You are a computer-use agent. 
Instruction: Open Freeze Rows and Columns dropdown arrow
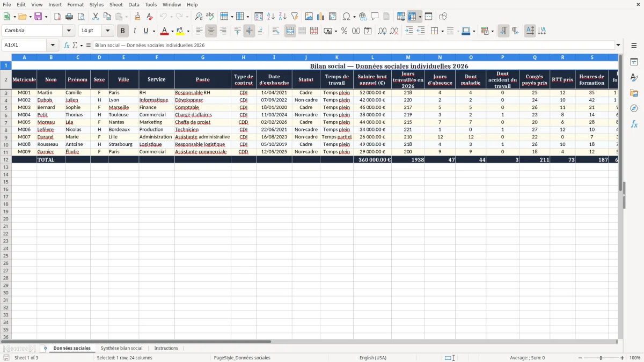click(420, 17)
